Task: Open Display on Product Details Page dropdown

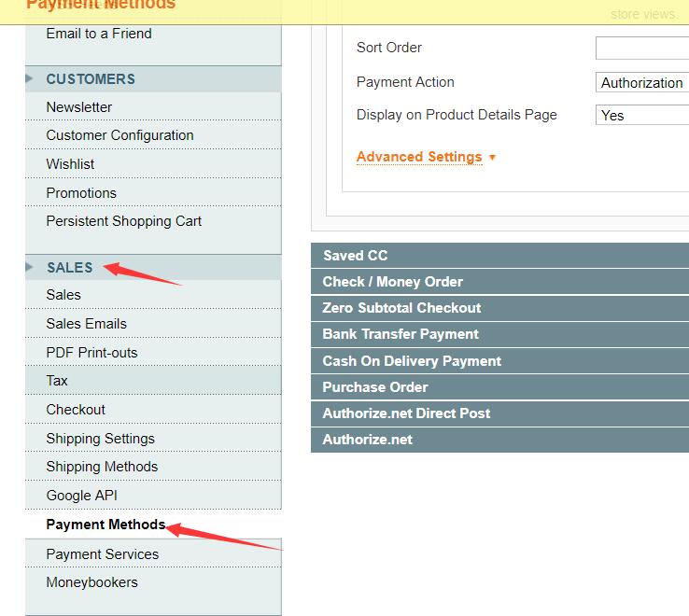Action: coord(643,116)
